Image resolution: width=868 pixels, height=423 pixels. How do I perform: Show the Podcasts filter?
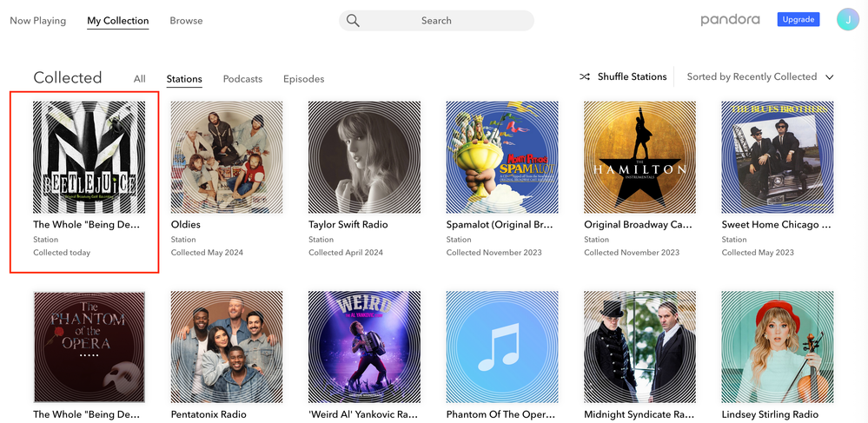point(242,79)
